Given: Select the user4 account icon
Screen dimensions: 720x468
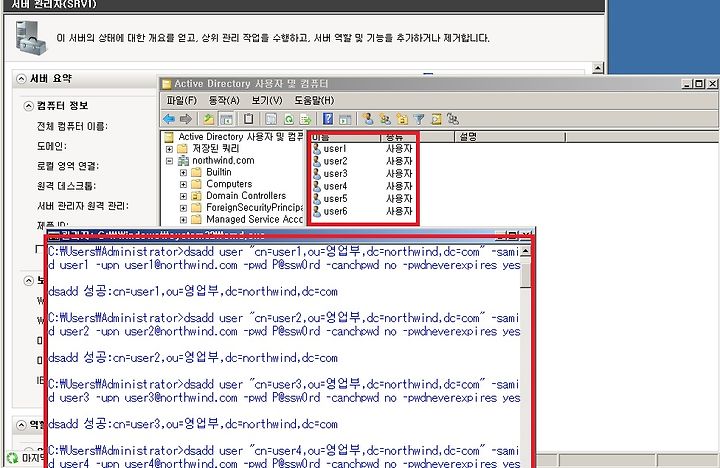Looking at the screenshot, I should [x=316, y=186].
